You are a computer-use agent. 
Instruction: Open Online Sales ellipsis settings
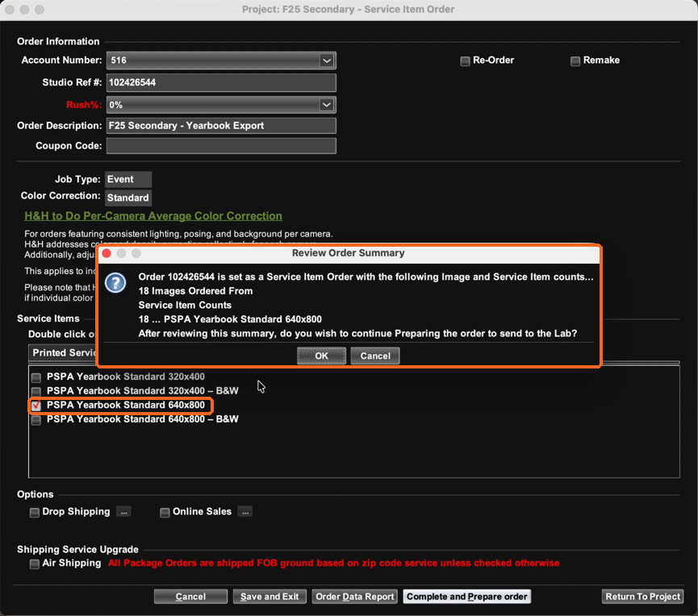coord(245,512)
